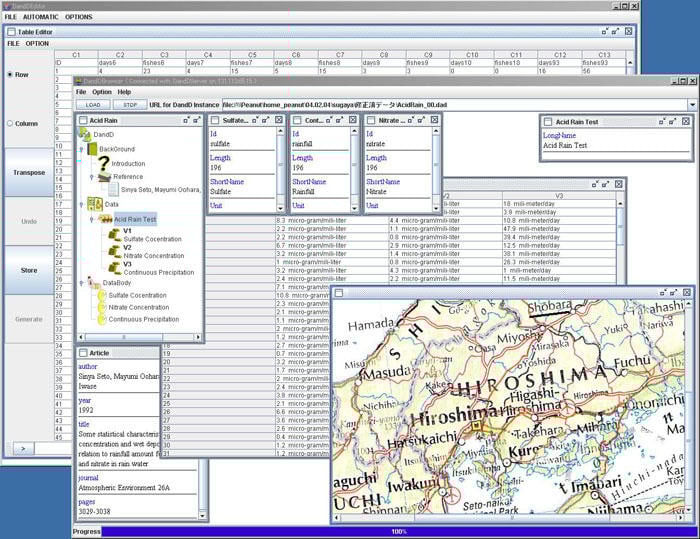Screen dimensions: 700x539
Task: Iconify the Table Editor frame
Action: click(605, 31)
